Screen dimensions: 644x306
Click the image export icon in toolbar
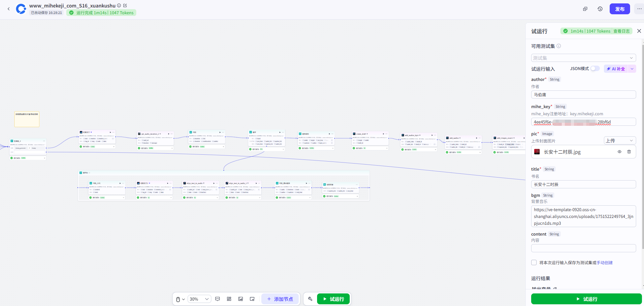(241, 299)
